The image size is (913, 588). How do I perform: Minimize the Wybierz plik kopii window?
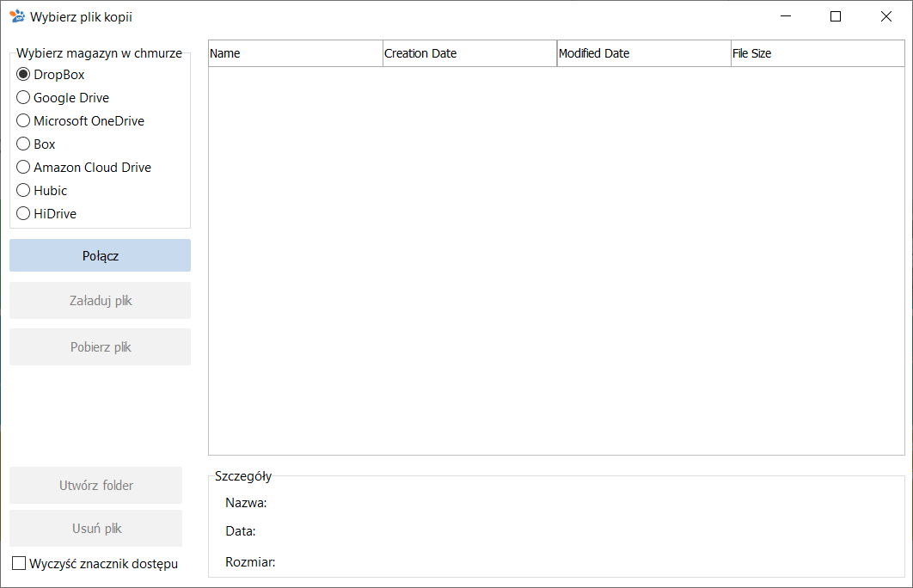tap(786, 16)
